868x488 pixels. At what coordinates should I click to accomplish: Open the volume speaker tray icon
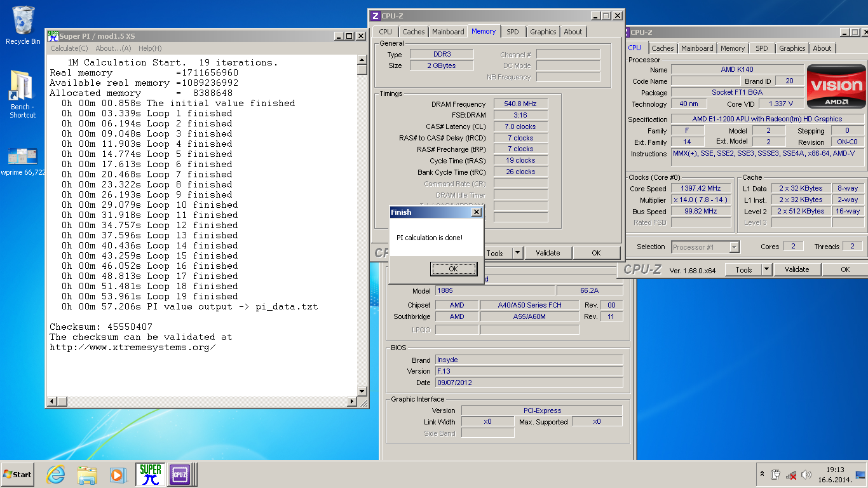806,475
